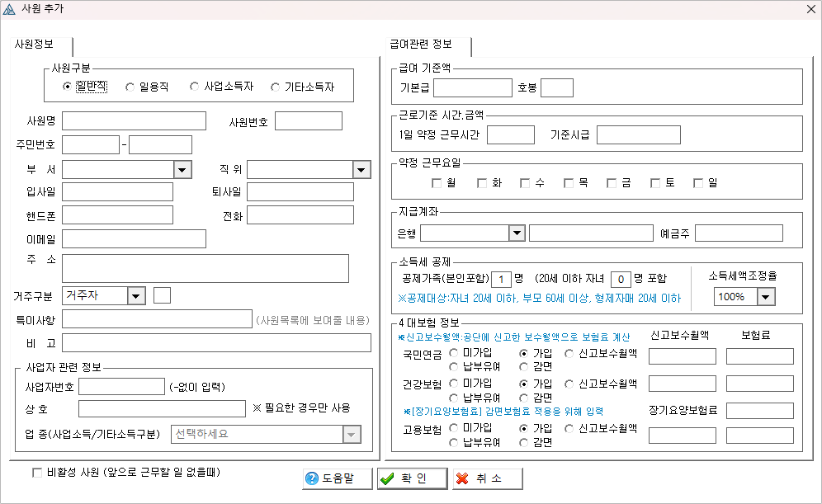The width and height of the screenshot is (822, 504).
Task: Check the 금 workday box
Action: pyautogui.click(x=612, y=183)
